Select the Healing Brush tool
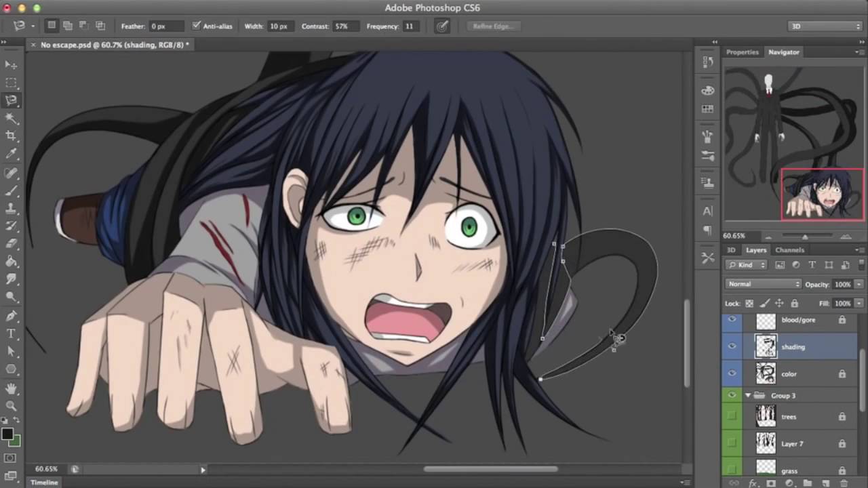This screenshot has height=488, width=868. point(12,174)
